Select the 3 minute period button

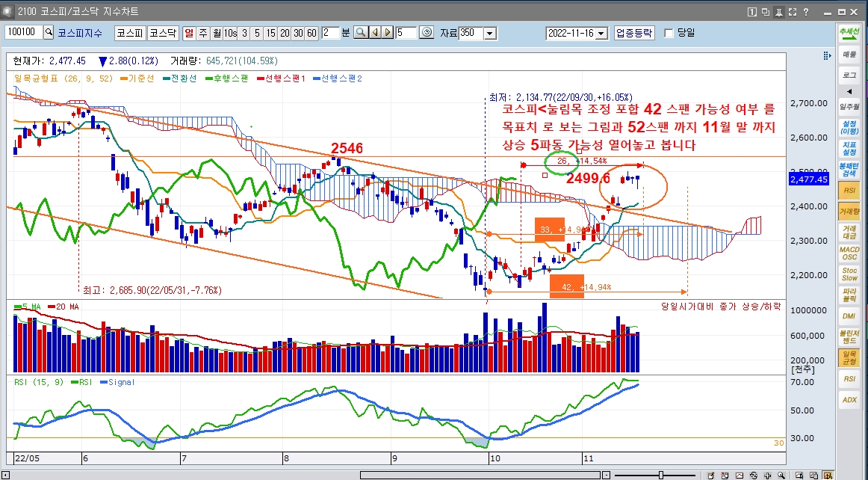tap(244, 33)
